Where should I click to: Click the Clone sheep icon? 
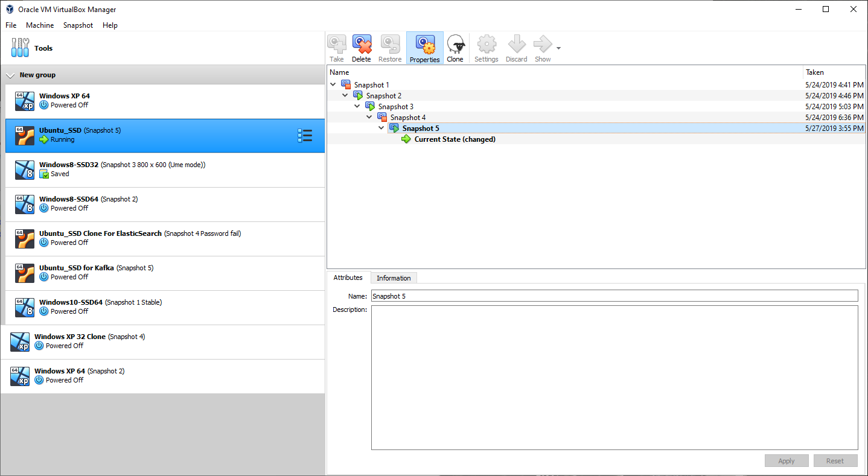[x=455, y=45]
